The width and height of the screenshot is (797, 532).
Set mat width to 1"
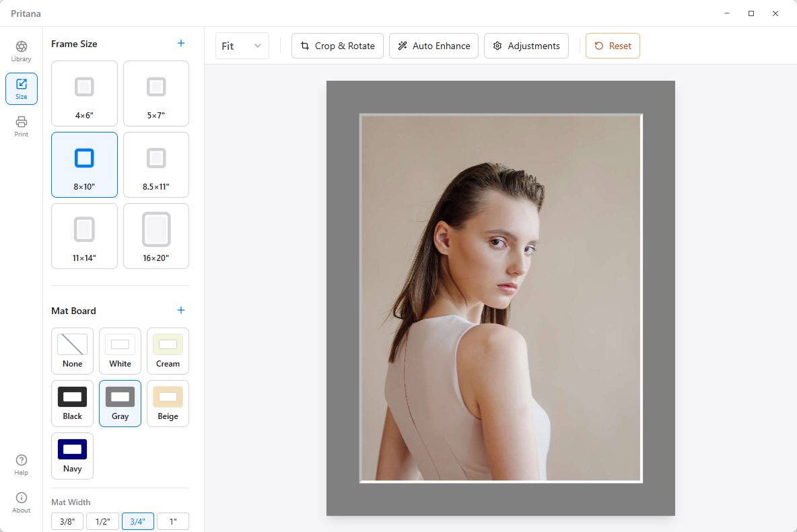pos(173,521)
